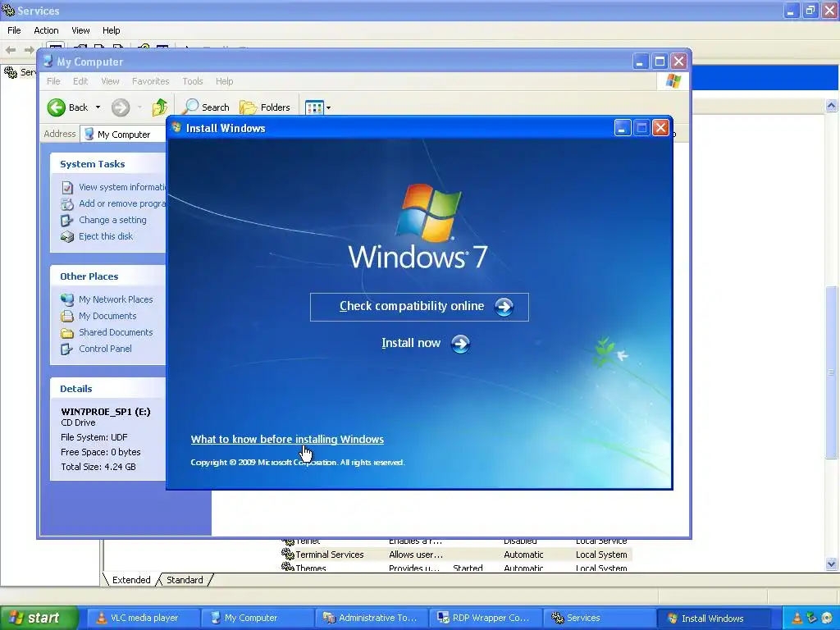Open Services Help menu

tap(112, 30)
